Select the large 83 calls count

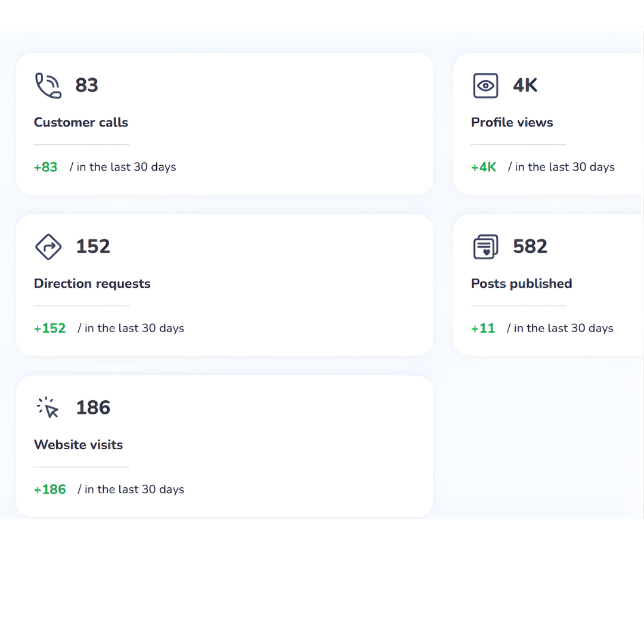[x=86, y=85]
